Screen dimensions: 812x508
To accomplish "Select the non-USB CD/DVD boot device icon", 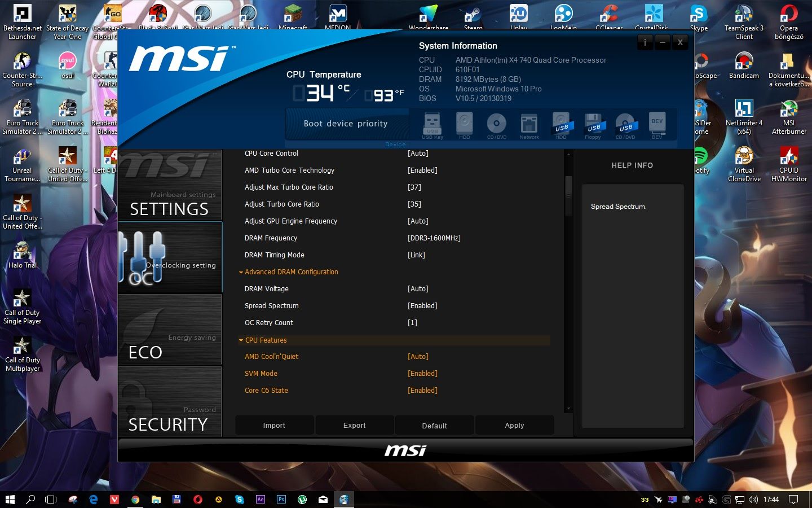I will pos(497,125).
